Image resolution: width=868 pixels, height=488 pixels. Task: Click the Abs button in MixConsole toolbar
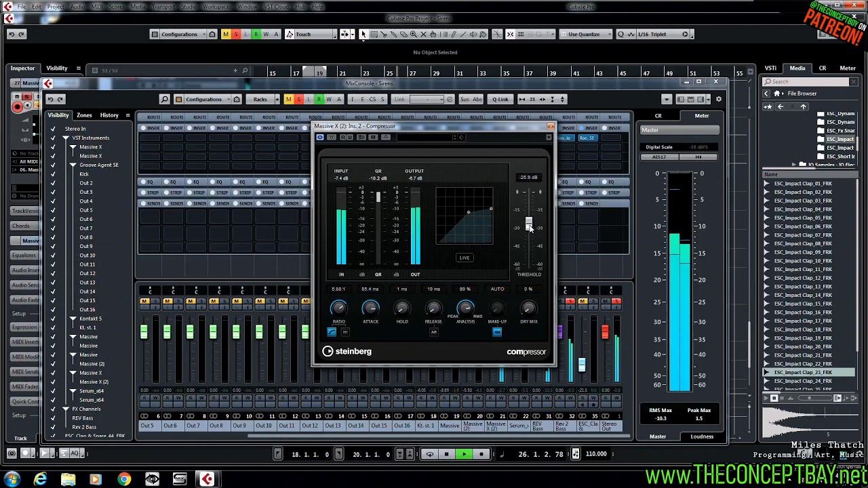click(x=477, y=100)
